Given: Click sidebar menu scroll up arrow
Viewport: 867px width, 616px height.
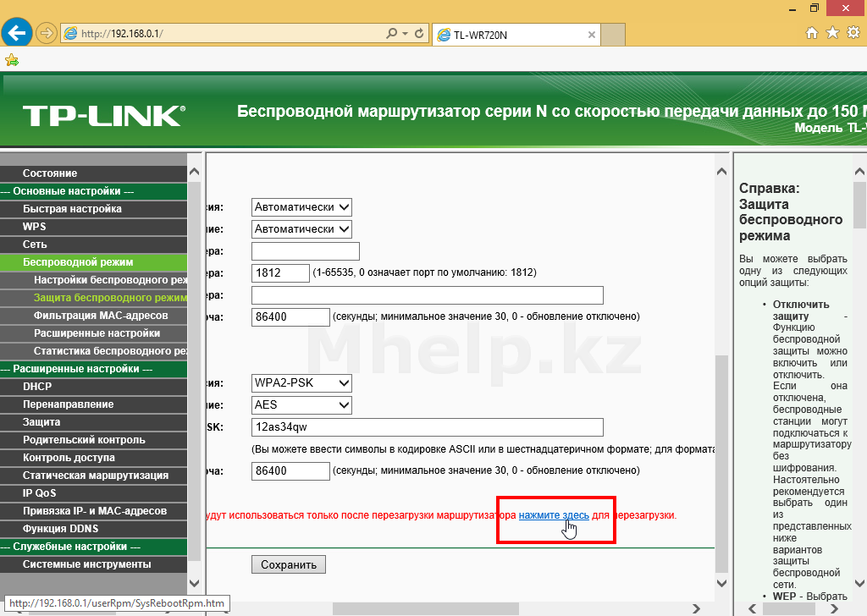Looking at the screenshot, I should 194,172.
